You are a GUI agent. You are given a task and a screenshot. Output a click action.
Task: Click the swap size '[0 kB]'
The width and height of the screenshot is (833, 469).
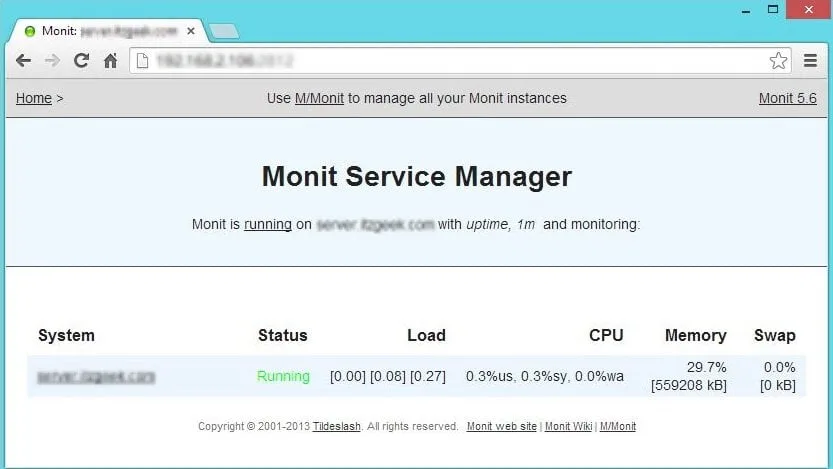pos(778,385)
